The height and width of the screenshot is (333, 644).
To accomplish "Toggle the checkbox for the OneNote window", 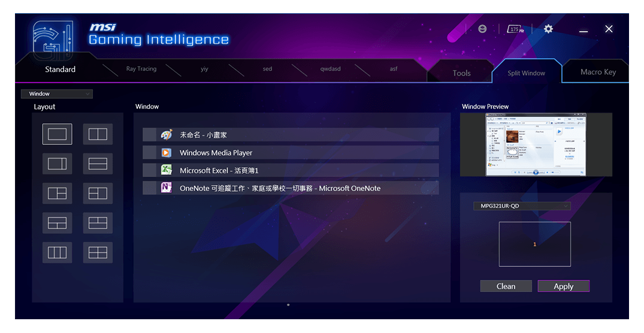I will click(149, 188).
